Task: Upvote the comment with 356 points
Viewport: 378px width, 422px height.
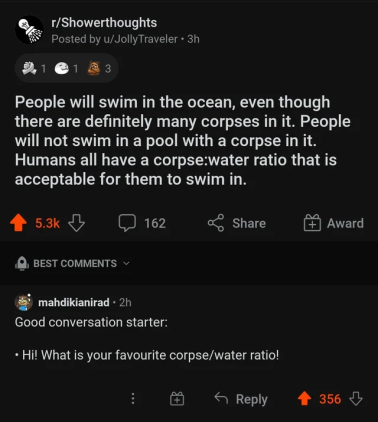Action: pos(304,398)
